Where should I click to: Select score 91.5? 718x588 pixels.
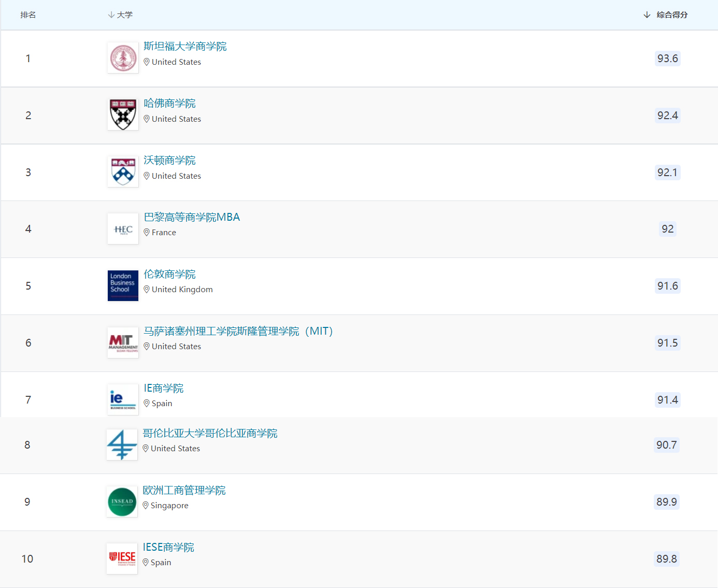click(x=667, y=343)
